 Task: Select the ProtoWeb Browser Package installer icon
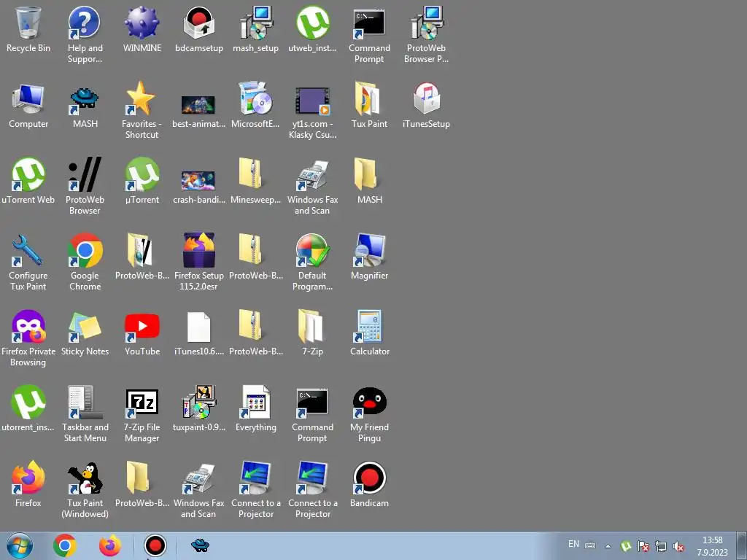pos(426,23)
